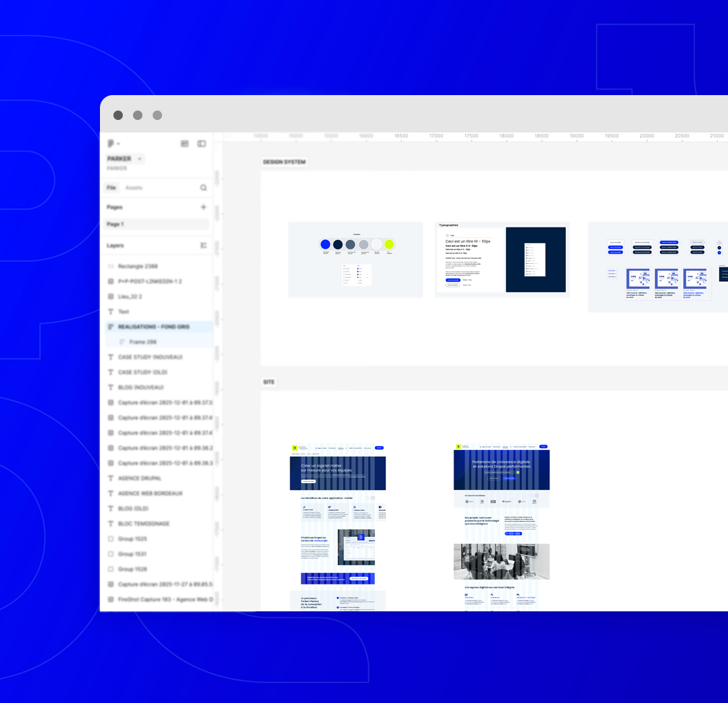Pick the bright blue color swatch
Viewport: 728px width, 703px height.
pos(325,244)
